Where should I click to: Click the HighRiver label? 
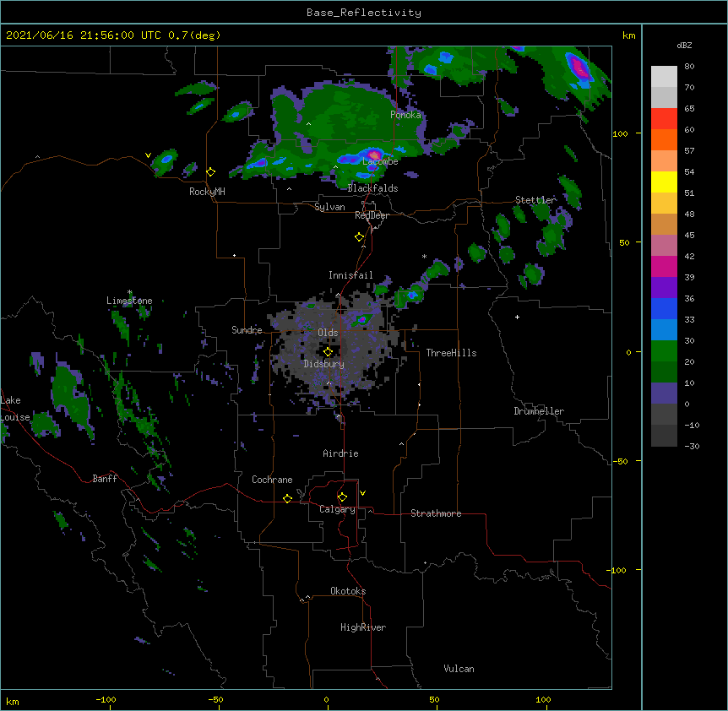click(363, 627)
